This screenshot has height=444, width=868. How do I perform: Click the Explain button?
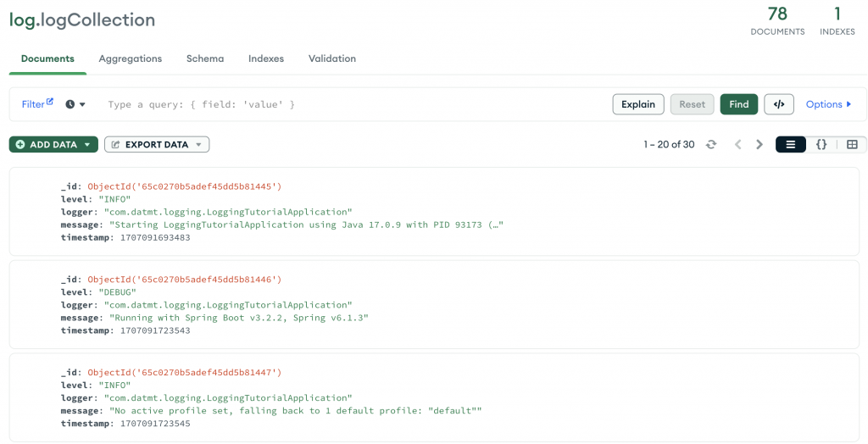point(638,104)
